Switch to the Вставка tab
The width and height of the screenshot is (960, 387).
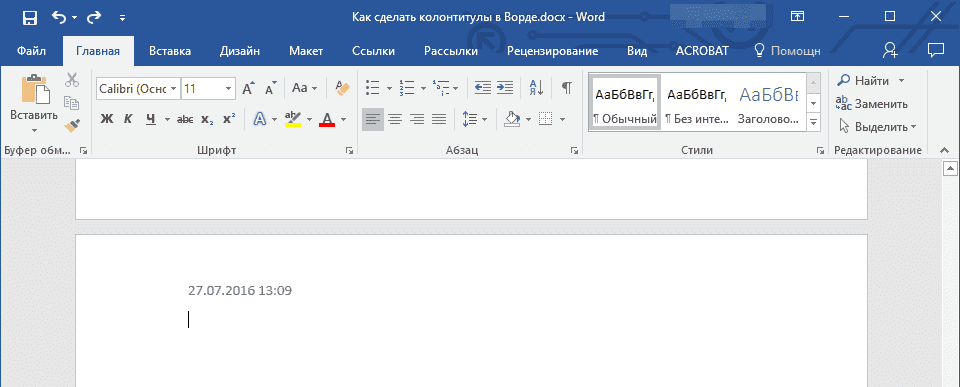point(170,51)
